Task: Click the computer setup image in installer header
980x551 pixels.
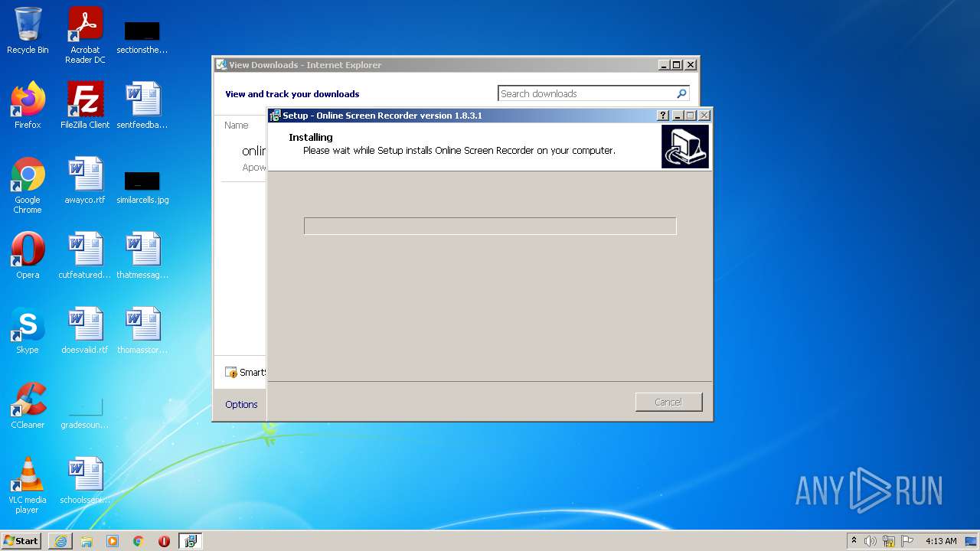Action: 685,146
